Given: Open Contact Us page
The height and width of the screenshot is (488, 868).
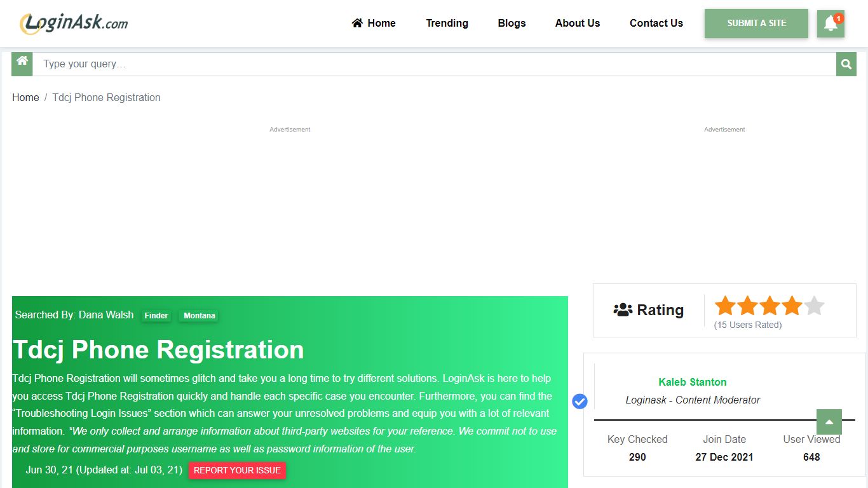Looking at the screenshot, I should click(x=656, y=23).
